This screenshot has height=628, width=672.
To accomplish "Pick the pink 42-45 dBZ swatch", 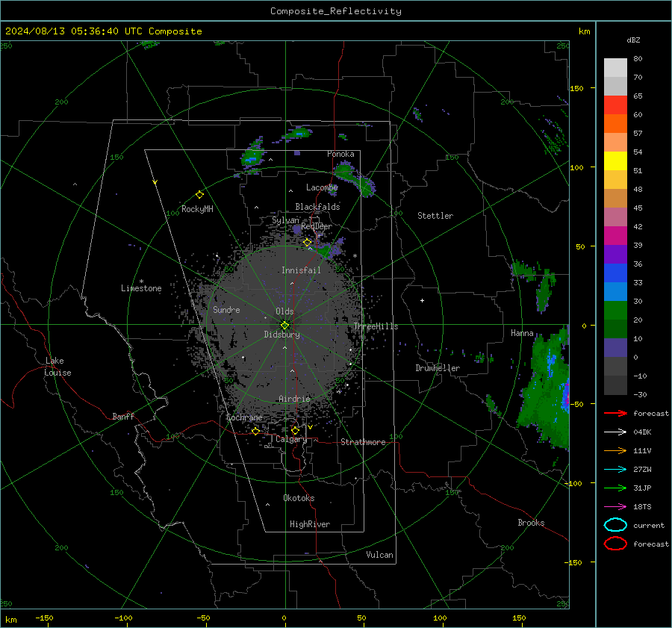I will click(x=615, y=217).
